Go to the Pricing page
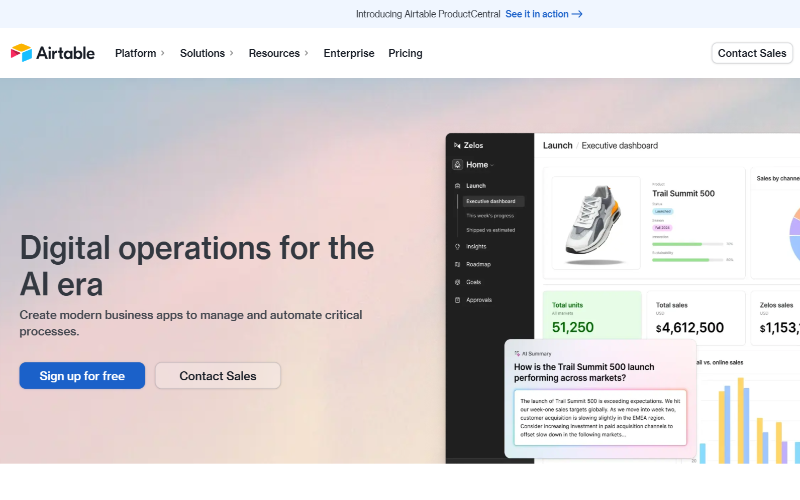 [x=405, y=53]
